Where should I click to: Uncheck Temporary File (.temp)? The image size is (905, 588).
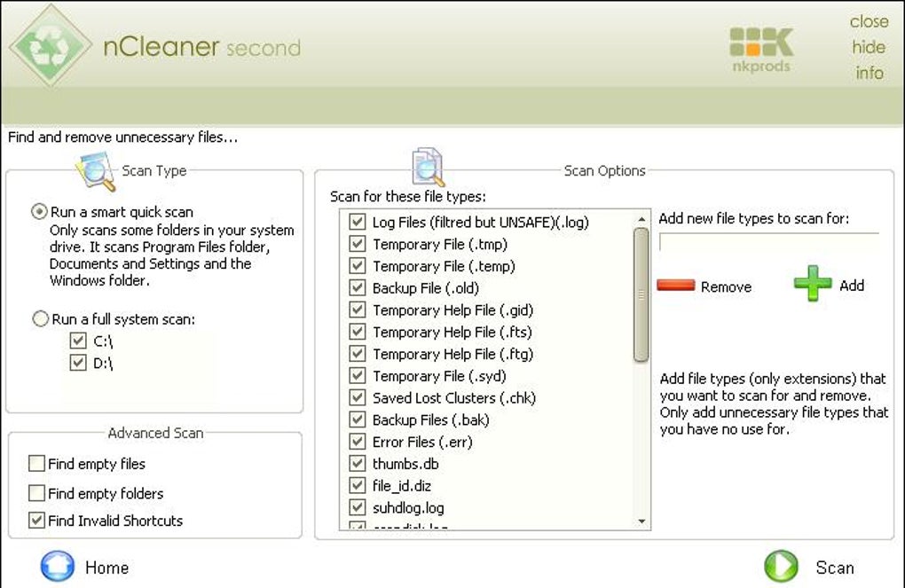coord(358,265)
